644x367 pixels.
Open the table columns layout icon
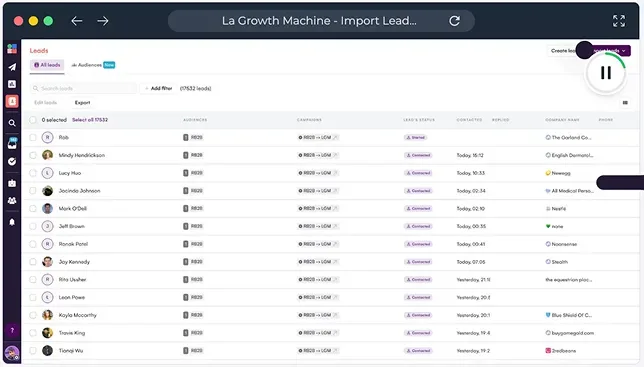(625, 103)
